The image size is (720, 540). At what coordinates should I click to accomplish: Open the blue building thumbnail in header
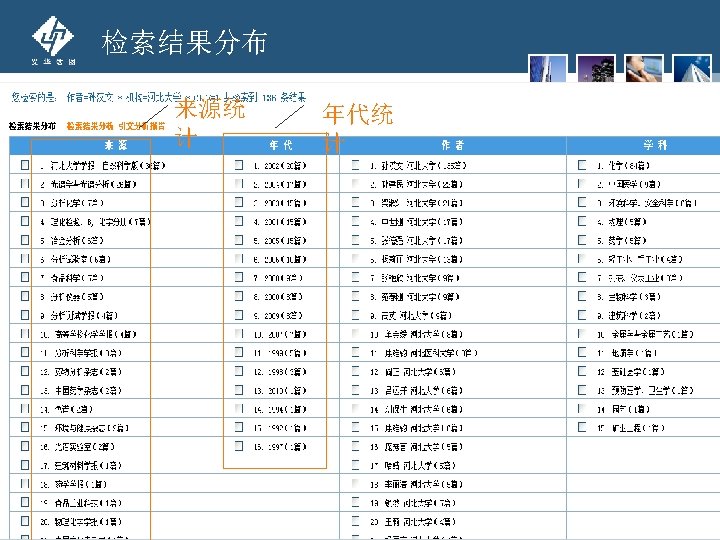point(547,68)
